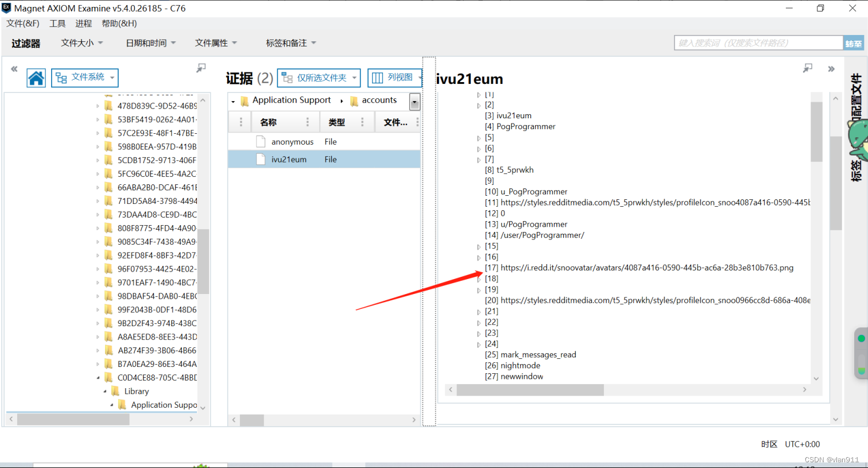
Task: Select folder 66ABA2B0-DCAF-461
Action: pyautogui.click(x=157, y=187)
